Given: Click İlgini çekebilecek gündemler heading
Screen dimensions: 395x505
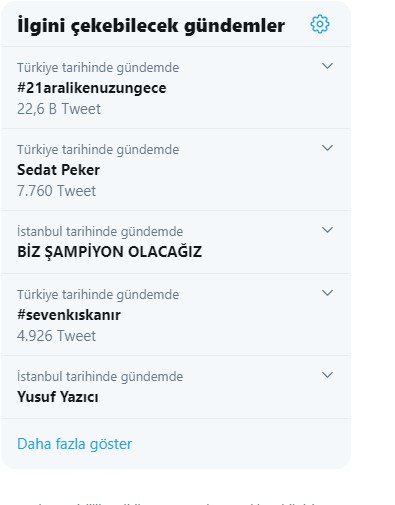Looking at the screenshot, I should 151,26.
